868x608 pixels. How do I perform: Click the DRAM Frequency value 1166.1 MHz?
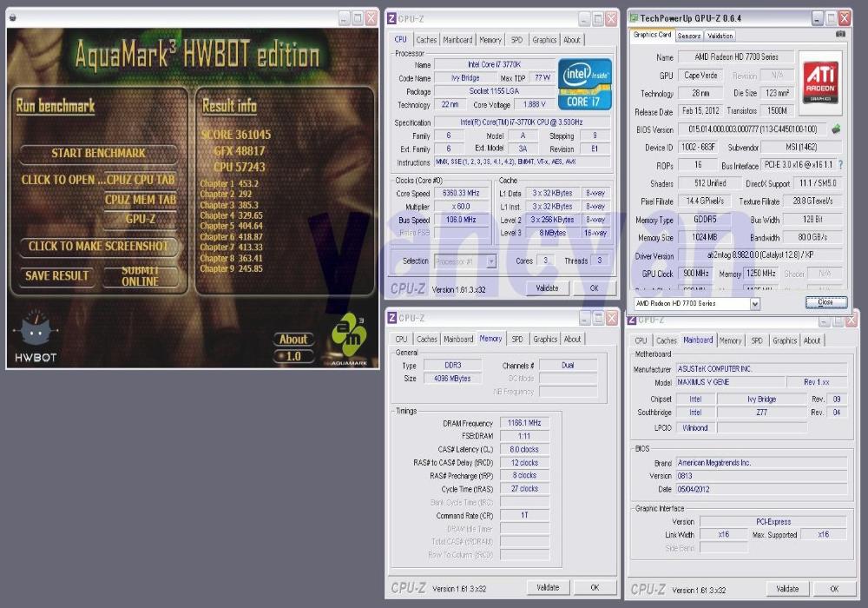click(x=524, y=423)
